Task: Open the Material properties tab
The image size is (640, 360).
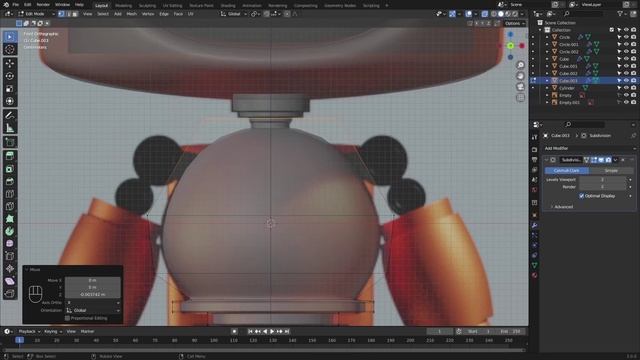Action: [535, 276]
